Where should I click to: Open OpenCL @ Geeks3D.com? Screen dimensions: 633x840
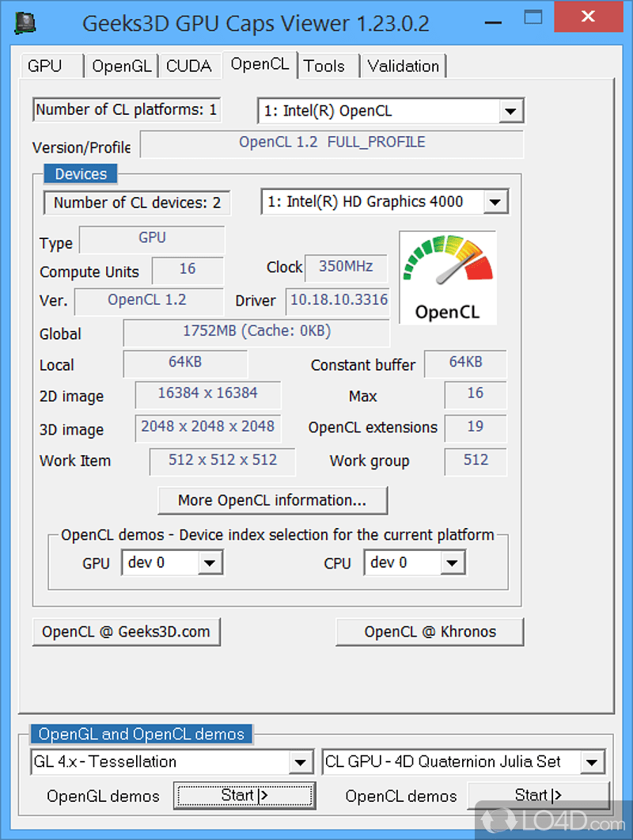[126, 632]
